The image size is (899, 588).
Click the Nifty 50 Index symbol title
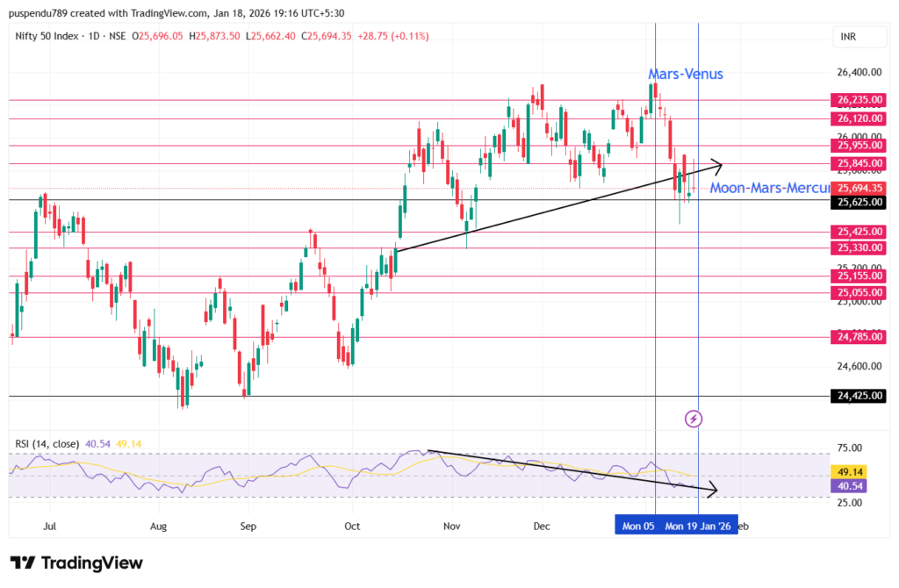coord(49,36)
